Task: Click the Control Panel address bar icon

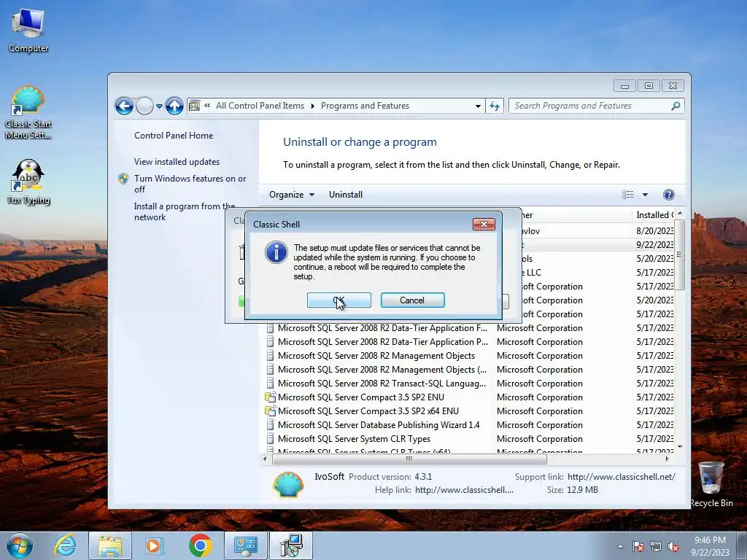Action: [194, 106]
